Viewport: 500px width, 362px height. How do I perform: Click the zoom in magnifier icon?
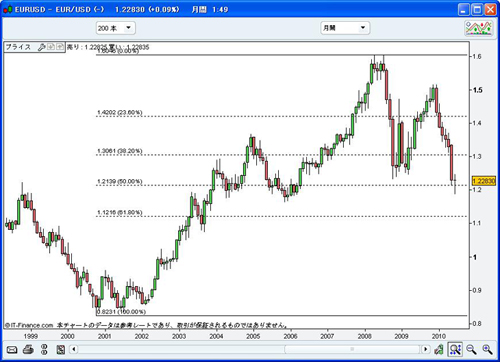pos(487,349)
